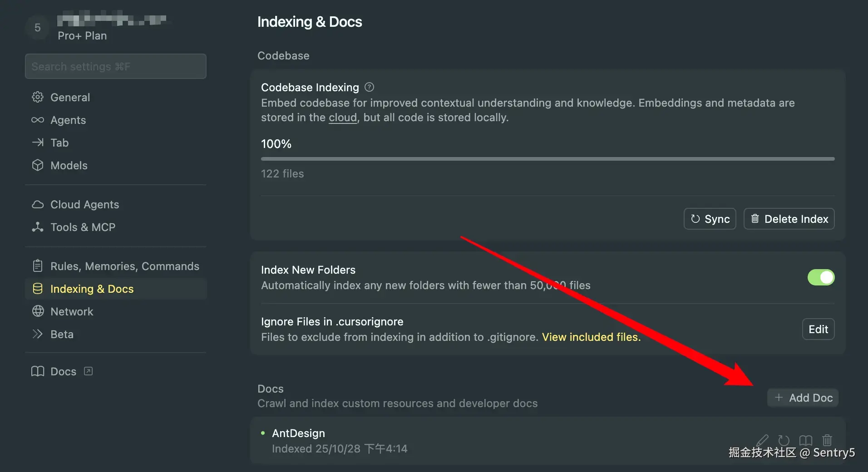This screenshot has width=868, height=472.
Task: Delete the AntDesign doc via trash icon
Action: coord(827,440)
